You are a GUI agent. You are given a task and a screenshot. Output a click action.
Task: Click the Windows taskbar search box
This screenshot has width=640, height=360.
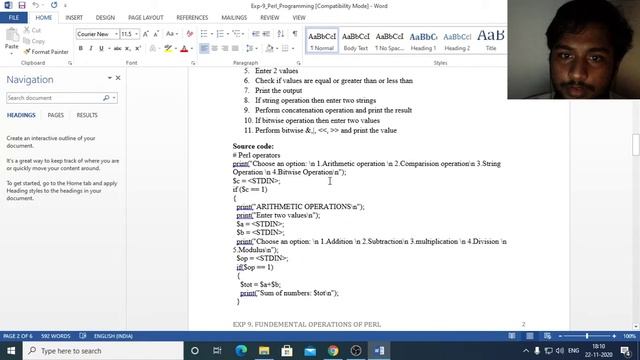click(103, 351)
